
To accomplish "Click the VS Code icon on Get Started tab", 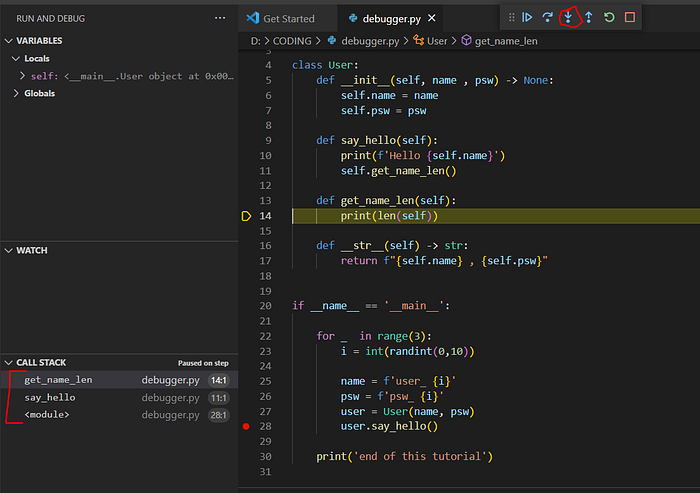I will (253, 18).
